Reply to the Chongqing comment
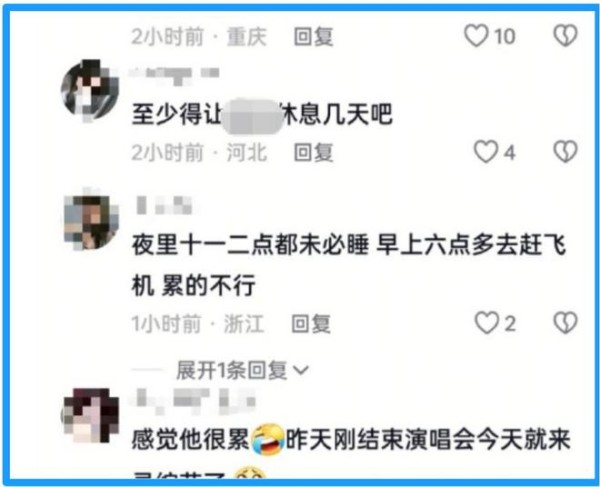600x487 pixels. click(313, 37)
